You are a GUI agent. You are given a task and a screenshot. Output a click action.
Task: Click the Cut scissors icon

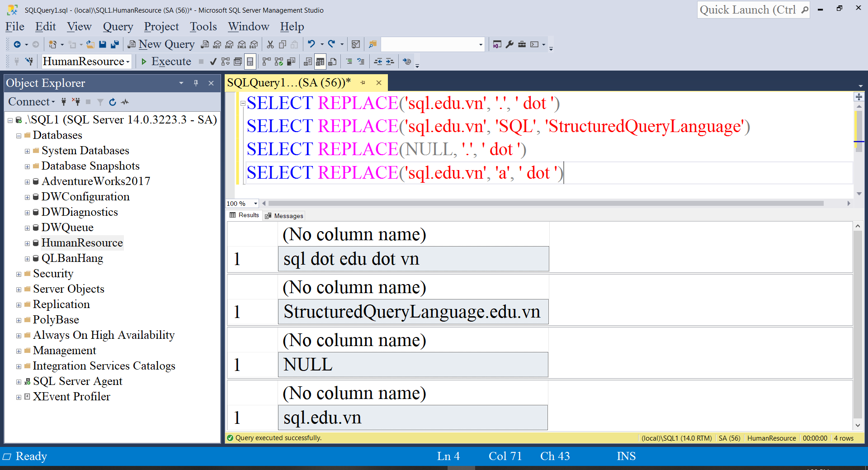pos(270,44)
